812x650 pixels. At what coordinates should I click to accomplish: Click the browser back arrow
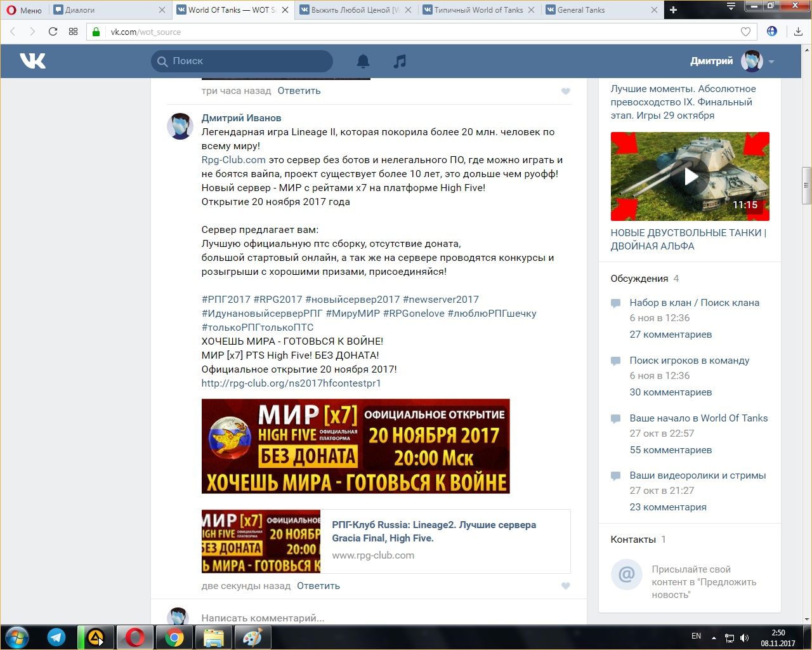(x=13, y=32)
